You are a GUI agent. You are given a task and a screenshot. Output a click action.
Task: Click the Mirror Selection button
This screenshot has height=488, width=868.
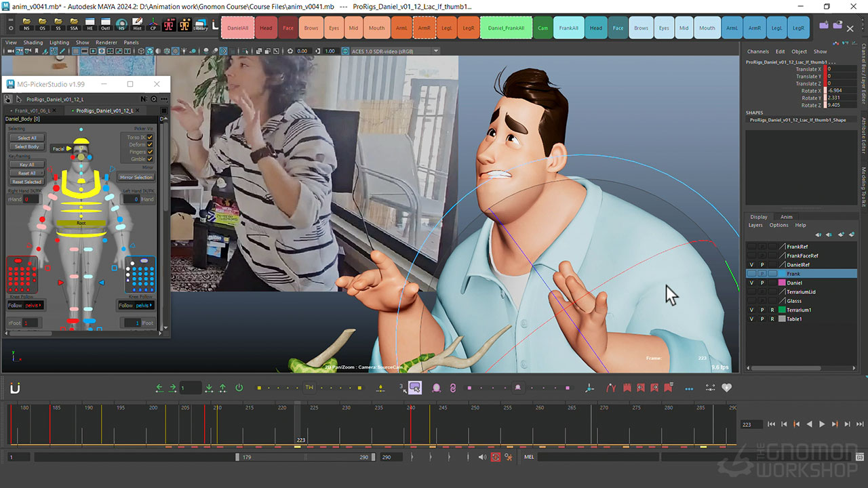pyautogui.click(x=136, y=178)
